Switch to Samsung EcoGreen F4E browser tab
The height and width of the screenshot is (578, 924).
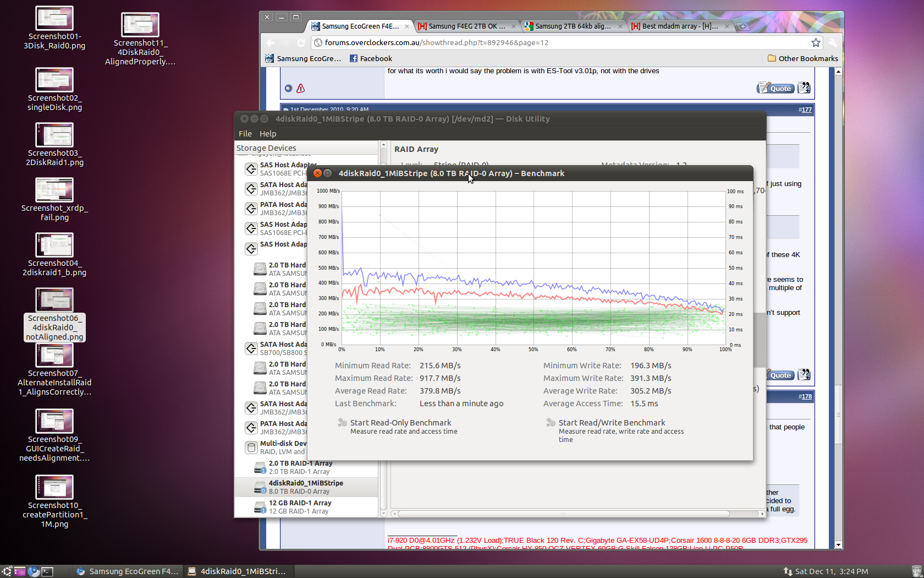360,26
